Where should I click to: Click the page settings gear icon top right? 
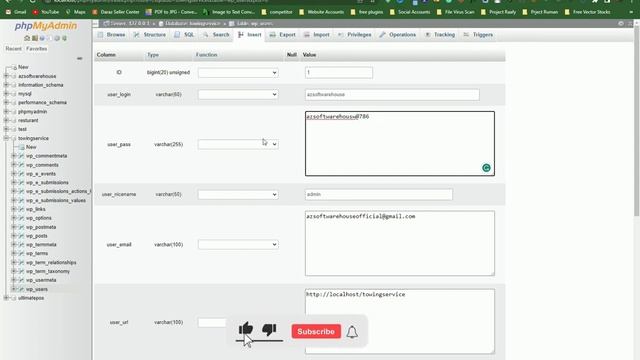pyautogui.click(x=621, y=24)
